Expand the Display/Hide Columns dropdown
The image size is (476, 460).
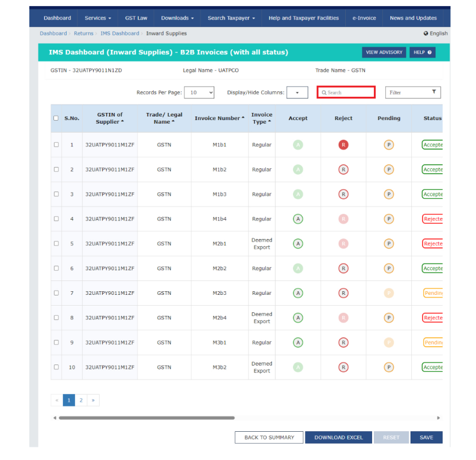point(297,92)
